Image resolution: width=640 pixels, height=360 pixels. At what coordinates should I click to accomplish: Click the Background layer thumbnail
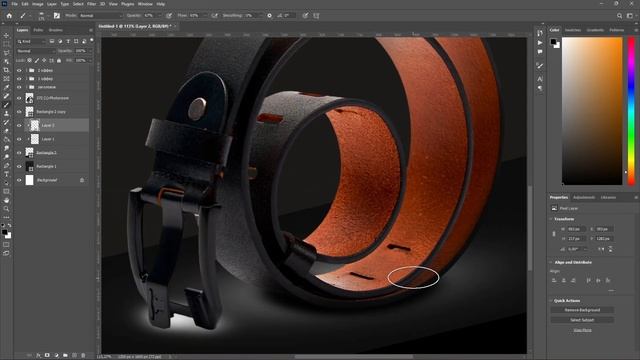29,180
